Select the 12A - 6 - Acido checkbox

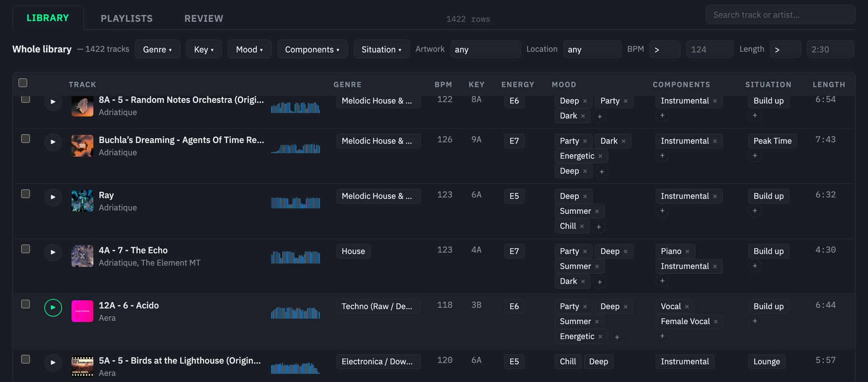click(x=26, y=304)
